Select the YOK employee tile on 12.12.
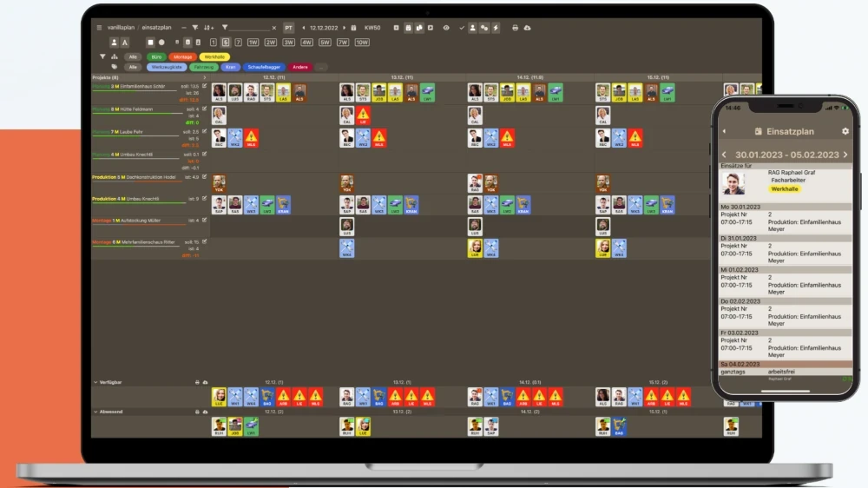This screenshot has width=868, height=488. (219, 183)
